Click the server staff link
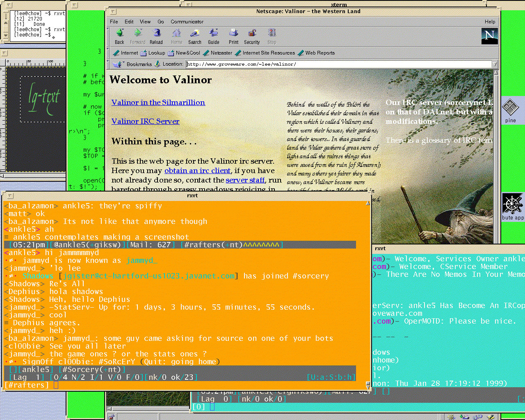Viewport: 525px width, 420px height. click(245, 180)
